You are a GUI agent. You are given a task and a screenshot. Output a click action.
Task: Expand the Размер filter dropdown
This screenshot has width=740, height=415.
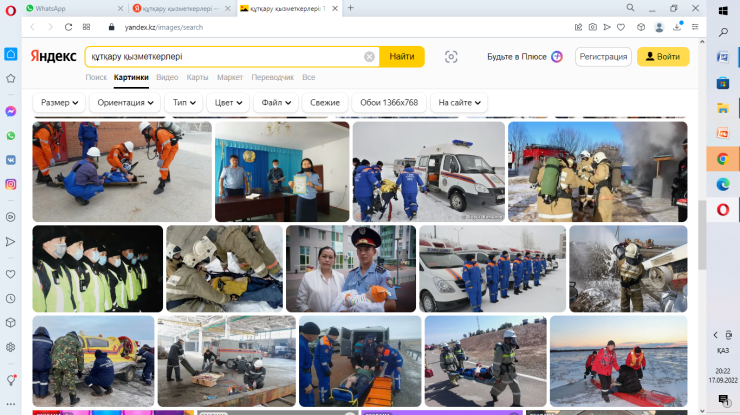point(59,102)
